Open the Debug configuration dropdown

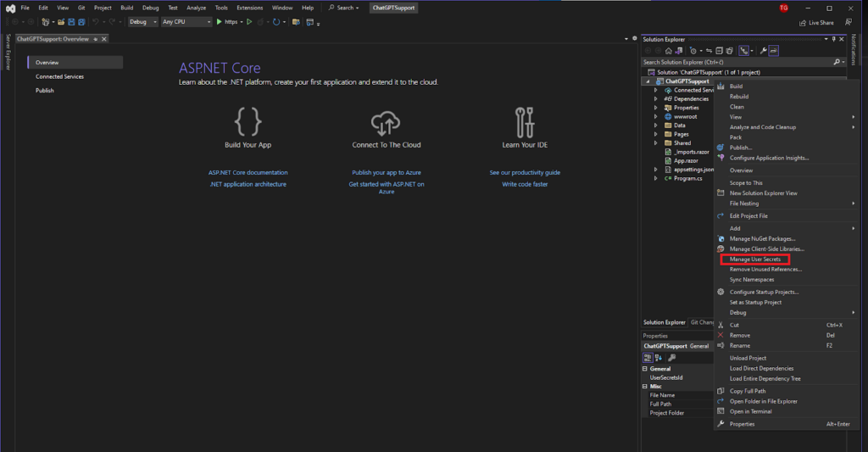(142, 22)
